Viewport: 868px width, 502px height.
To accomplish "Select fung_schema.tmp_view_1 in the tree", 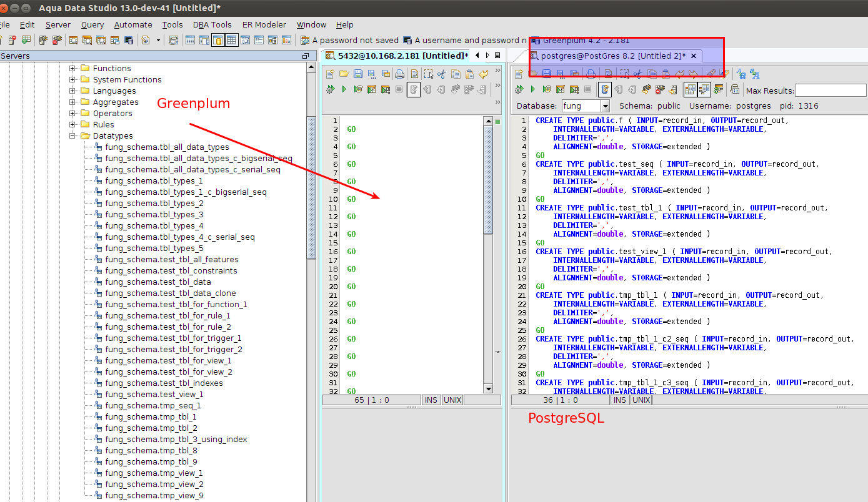I will coord(154,473).
